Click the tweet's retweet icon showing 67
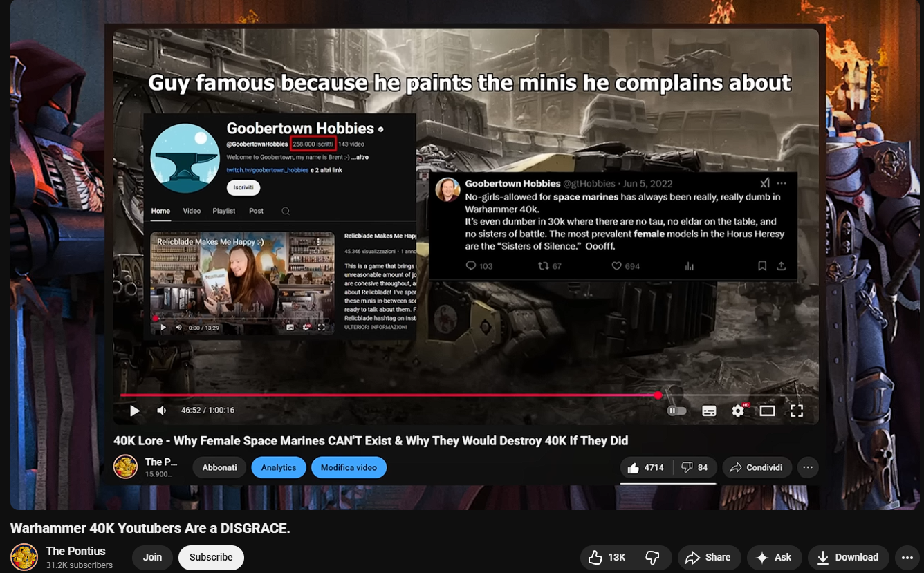This screenshot has width=924, height=573. (543, 266)
